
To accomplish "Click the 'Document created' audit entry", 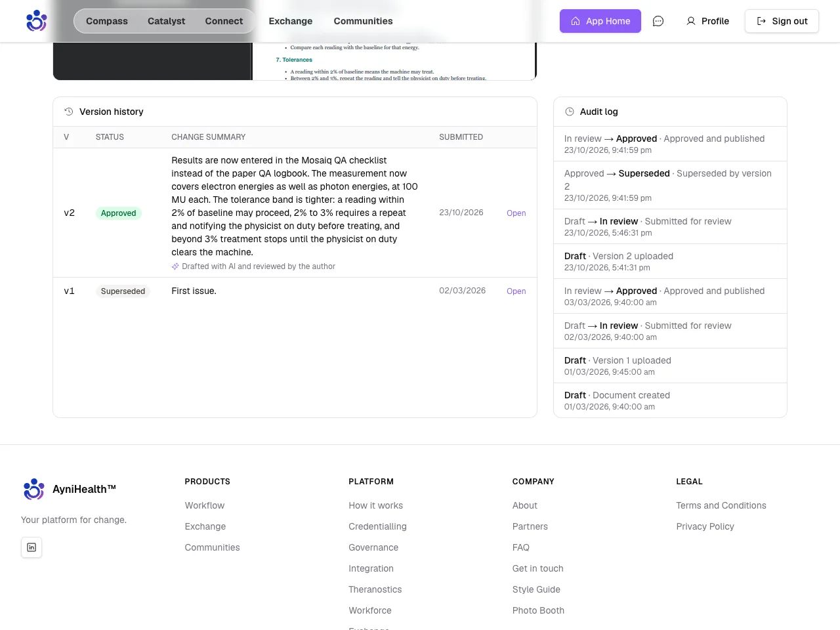I will point(670,400).
